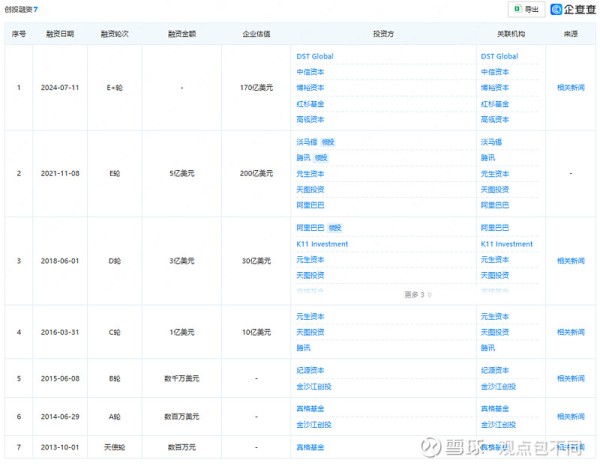Open DST Global in the 关联机构 column
The width and height of the screenshot is (600, 466).
[x=499, y=56]
